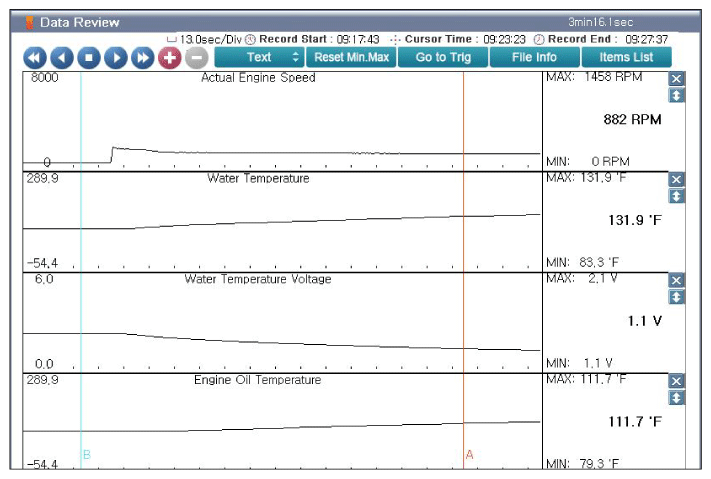Viewport: 711px width, 479px height.
Task: Open the File Info panel
Action: coord(534,57)
